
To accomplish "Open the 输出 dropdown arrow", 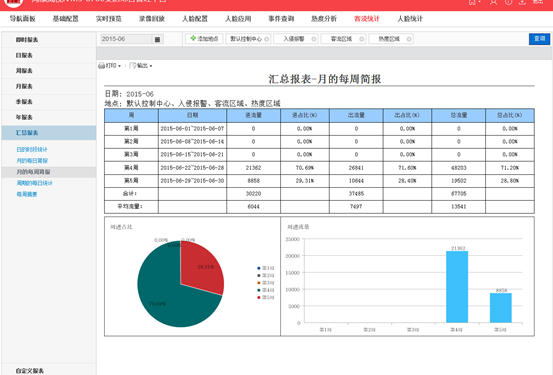I will coord(151,66).
